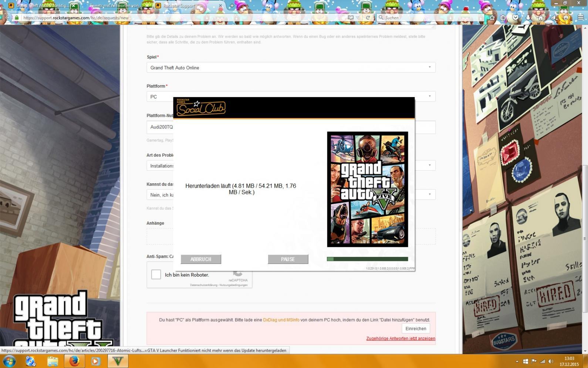Click the download progress bar in launcher

[368, 259]
